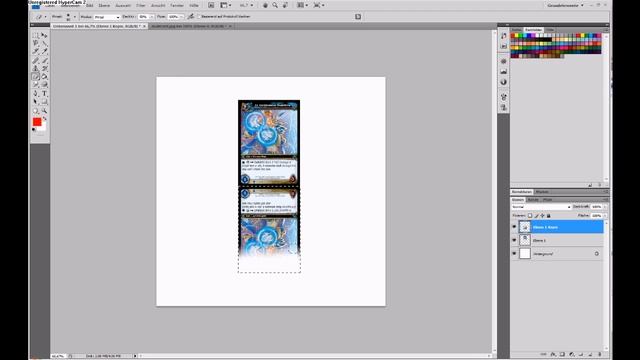Open the Filter menu
This screenshot has width=640, height=360.
[141, 5]
